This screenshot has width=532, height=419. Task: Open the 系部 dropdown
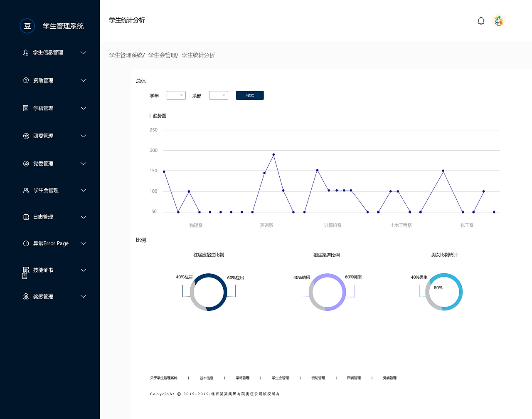tap(219, 95)
